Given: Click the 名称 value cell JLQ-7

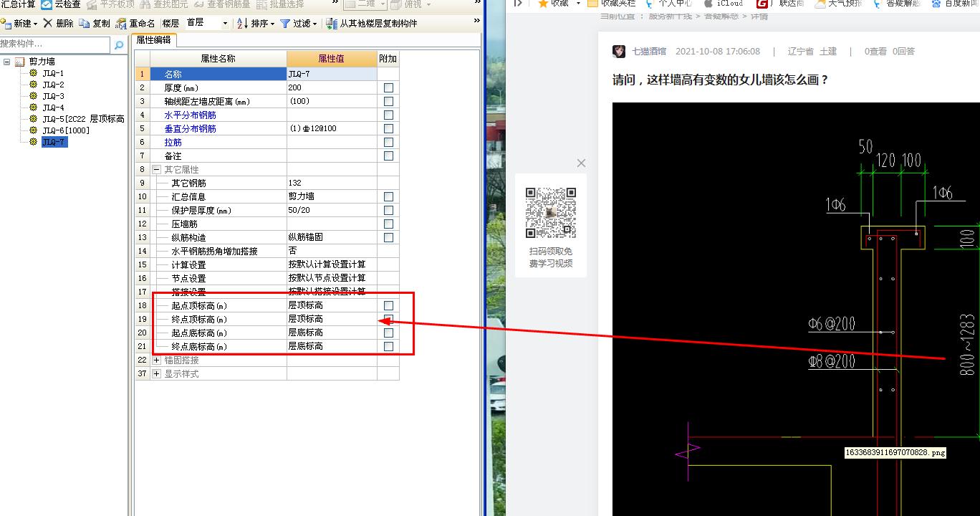Looking at the screenshot, I should coord(332,74).
